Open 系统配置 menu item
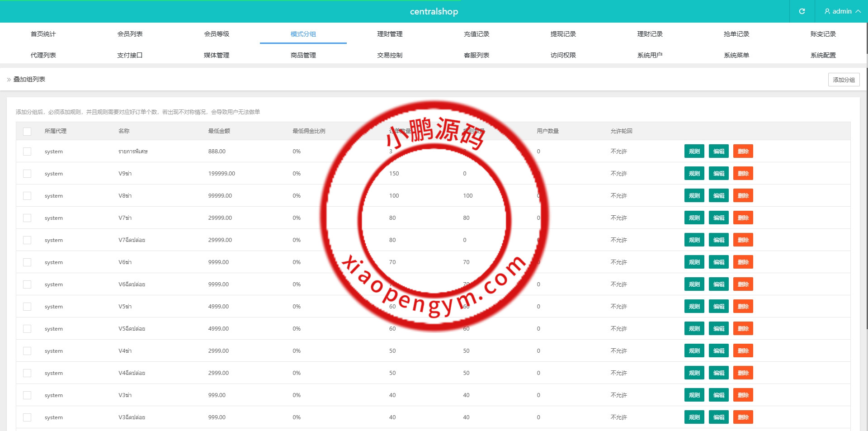 click(x=823, y=55)
